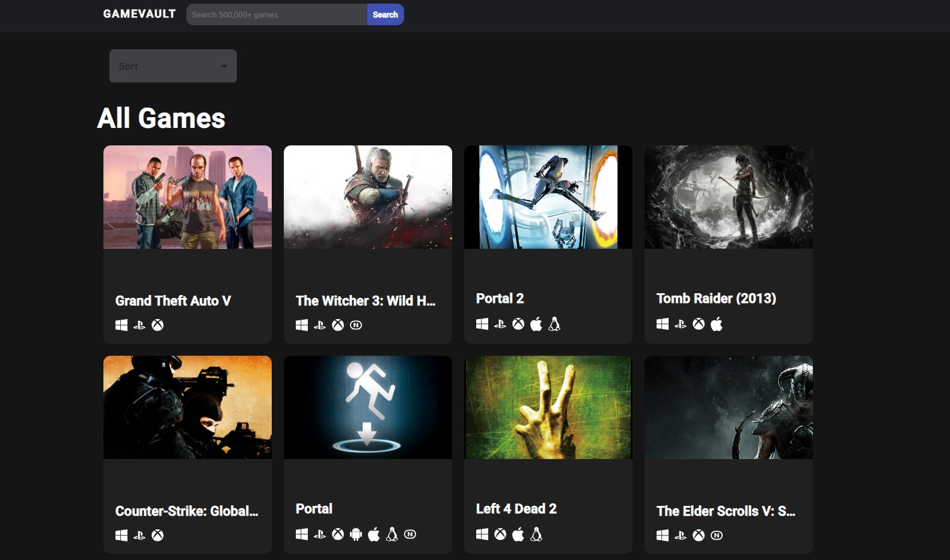Select the Nintendo icon on The Witcher 3 card
Screen dimensions: 950x560
[356, 325]
